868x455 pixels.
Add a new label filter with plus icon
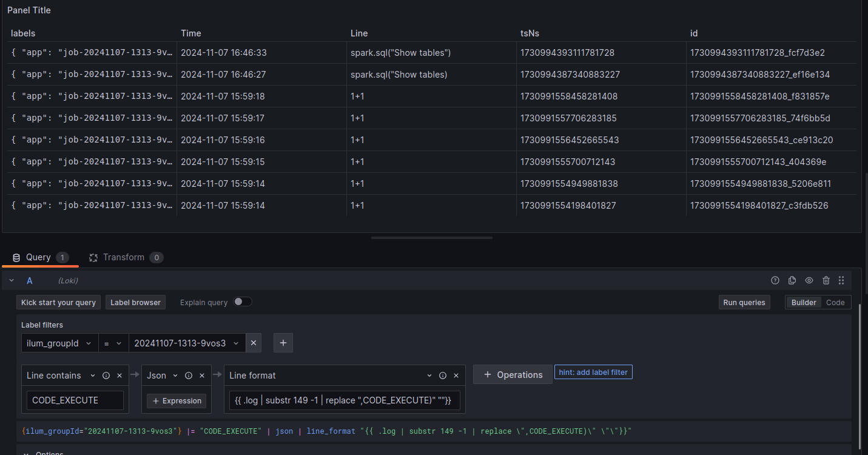(283, 343)
